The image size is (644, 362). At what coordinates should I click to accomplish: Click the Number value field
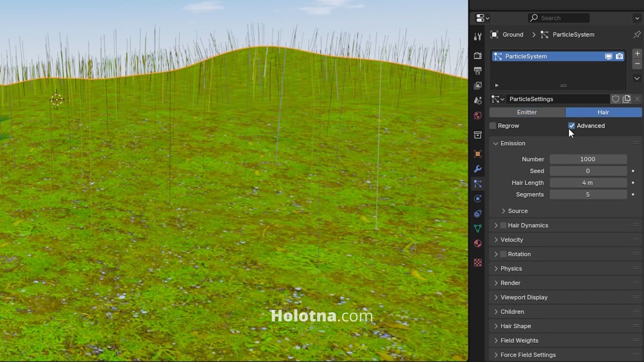tap(588, 159)
